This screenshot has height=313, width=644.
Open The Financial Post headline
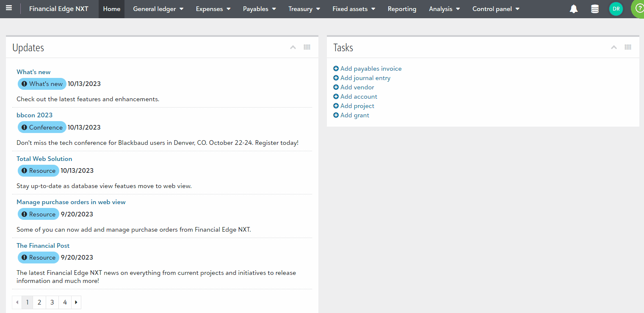[x=43, y=246]
